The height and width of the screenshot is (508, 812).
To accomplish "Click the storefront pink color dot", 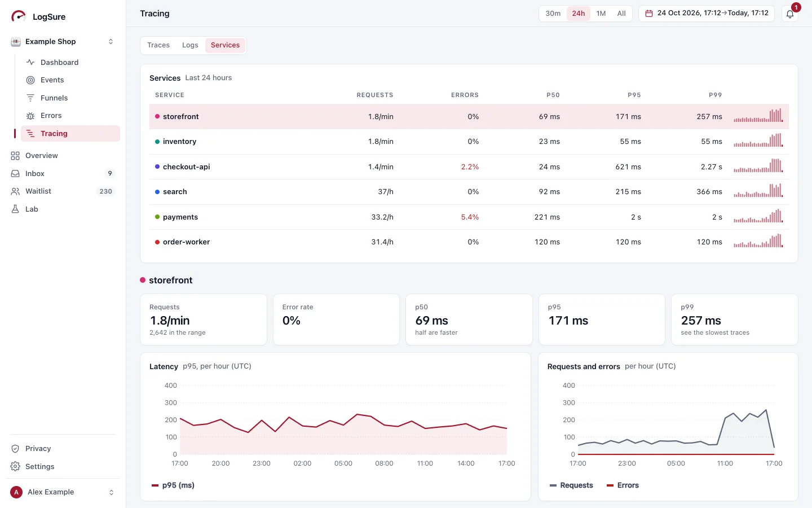I will coord(157,117).
